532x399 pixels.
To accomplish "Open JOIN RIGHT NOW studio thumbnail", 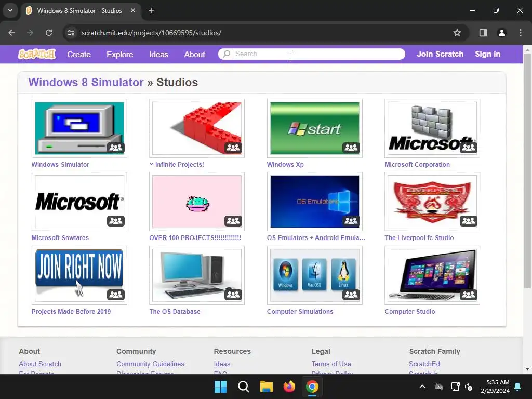I will 79,275.
